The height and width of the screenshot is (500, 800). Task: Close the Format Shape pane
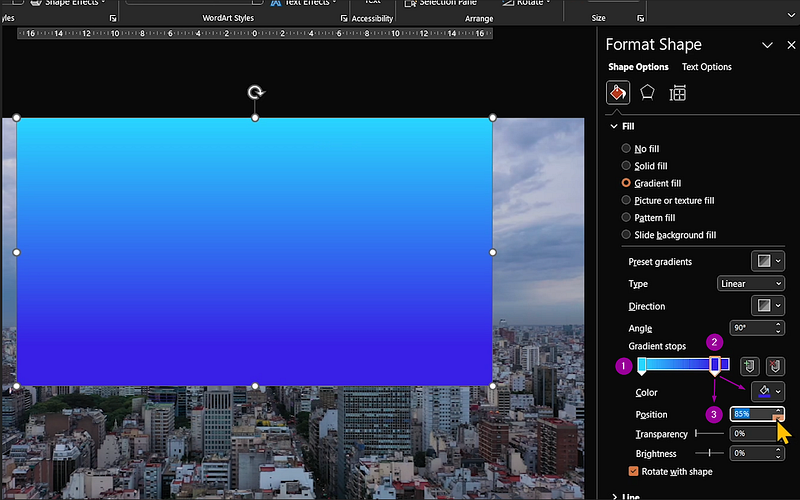coord(791,45)
